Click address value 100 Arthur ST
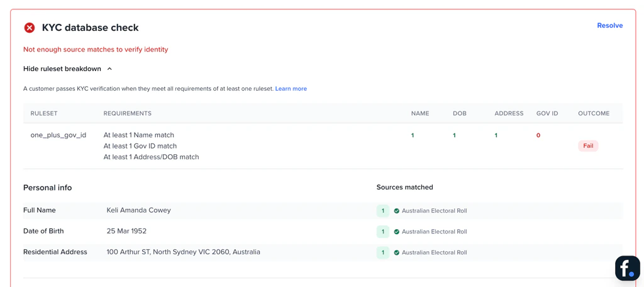Image resolution: width=644 pixels, height=287 pixels. point(183,252)
